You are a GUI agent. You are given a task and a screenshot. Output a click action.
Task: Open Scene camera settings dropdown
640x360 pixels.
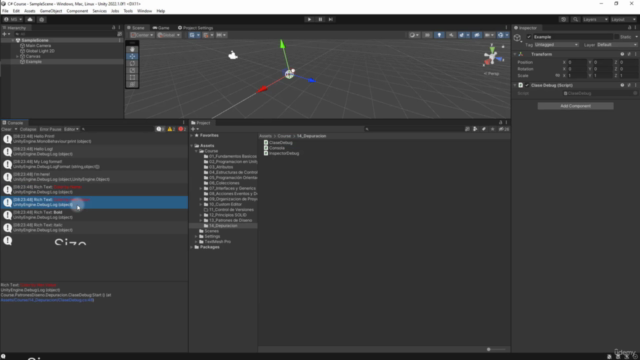coord(489,35)
